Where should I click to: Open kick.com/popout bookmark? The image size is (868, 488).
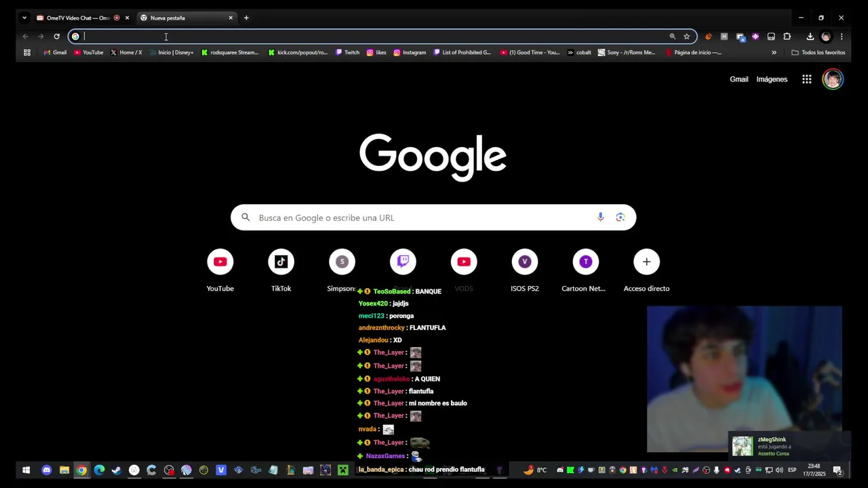(298, 52)
